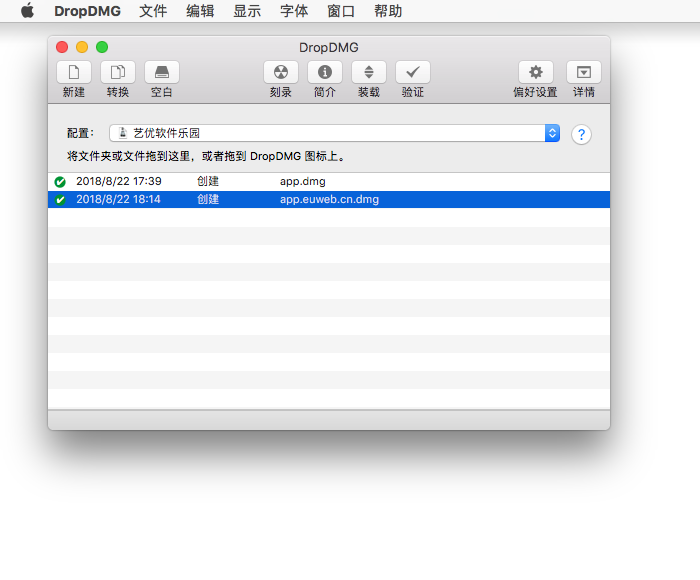Click the 空白 (Blank) disk toolbar icon
The height and width of the screenshot is (580, 700).
coord(162,72)
